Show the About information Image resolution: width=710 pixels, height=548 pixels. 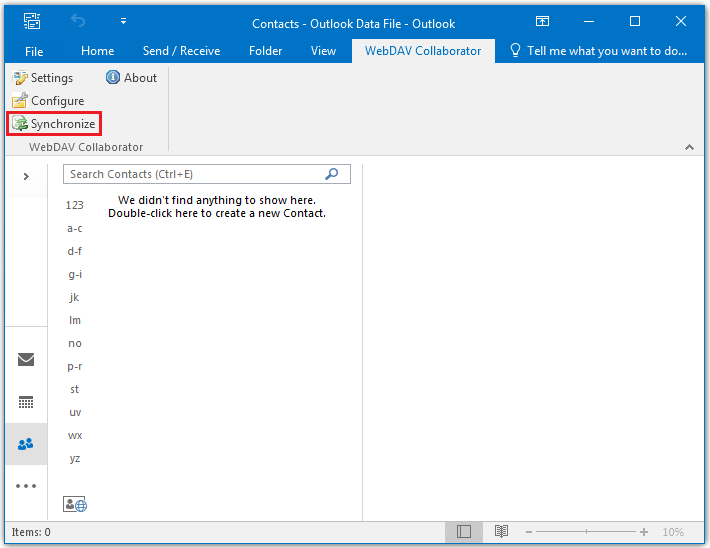(x=131, y=78)
